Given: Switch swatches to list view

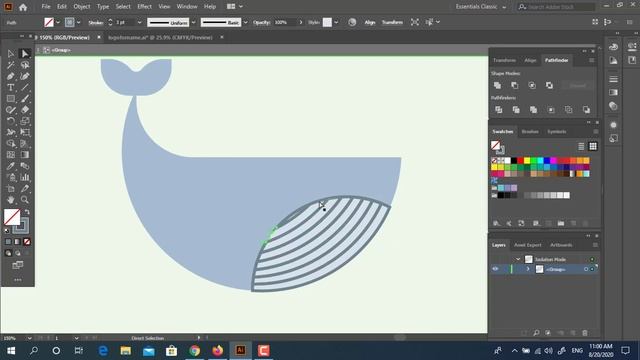Looking at the screenshot, I should [x=581, y=146].
